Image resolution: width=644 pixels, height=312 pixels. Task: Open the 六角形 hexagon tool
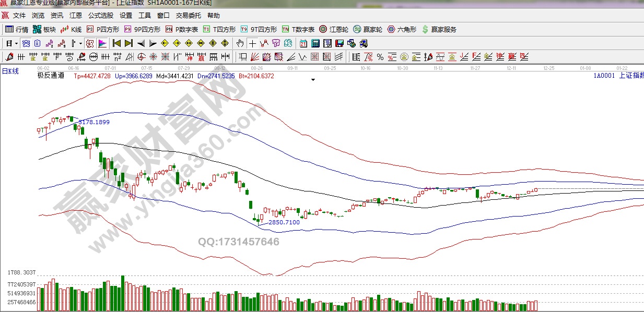(402, 29)
